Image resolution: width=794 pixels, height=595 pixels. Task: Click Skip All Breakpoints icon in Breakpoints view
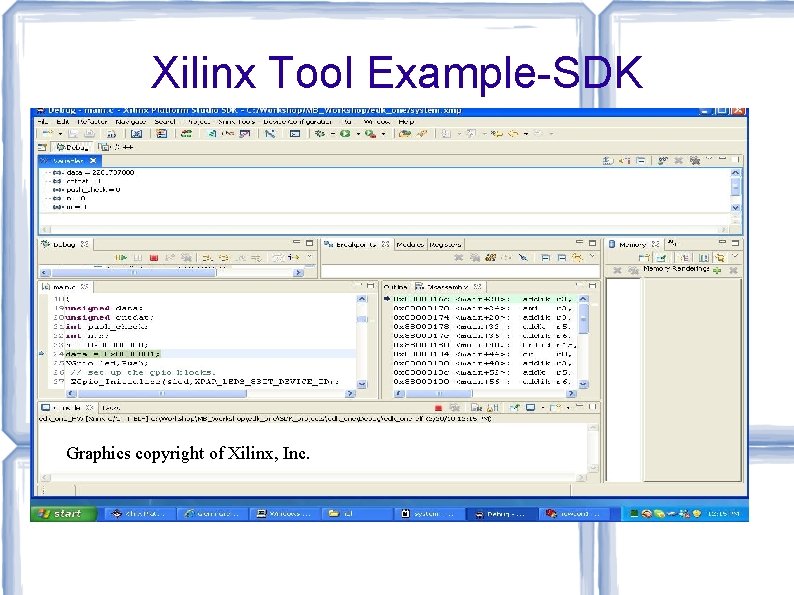(x=524, y=258)
